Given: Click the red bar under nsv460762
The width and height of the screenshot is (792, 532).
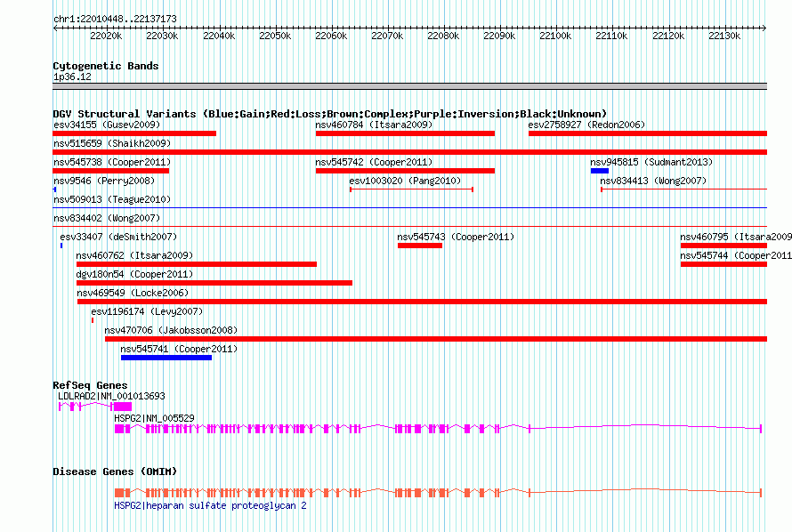Looking at the screenshot, I should (197, 264).
